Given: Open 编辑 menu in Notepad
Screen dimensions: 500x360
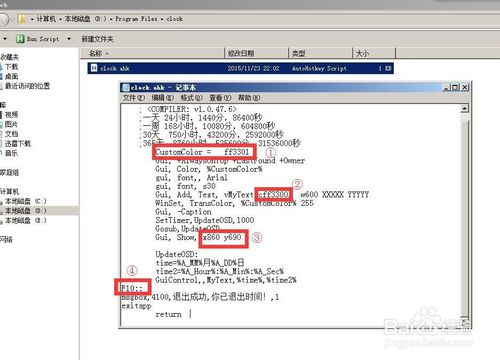Looking at the screenshot, I should [x=162, y=98].
